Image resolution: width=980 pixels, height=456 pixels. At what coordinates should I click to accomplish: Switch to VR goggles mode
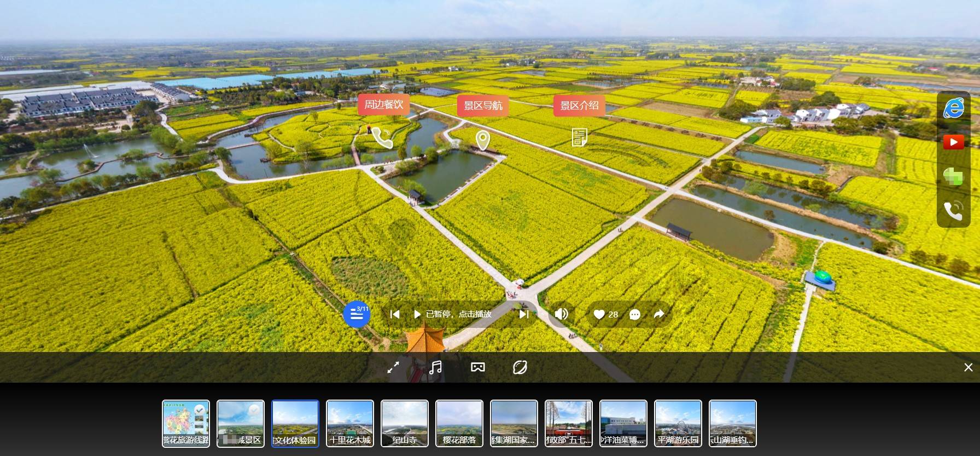(x=478, y=367)
